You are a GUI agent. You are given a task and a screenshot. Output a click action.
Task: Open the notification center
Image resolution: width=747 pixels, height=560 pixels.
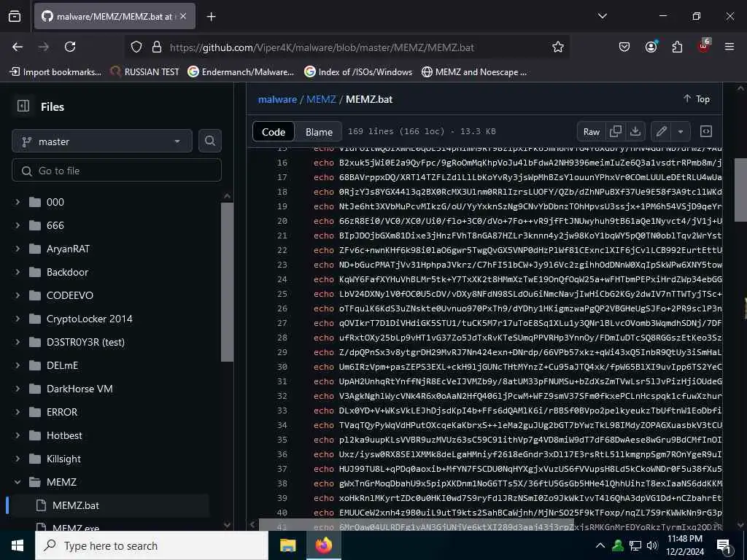click(724, 546)
